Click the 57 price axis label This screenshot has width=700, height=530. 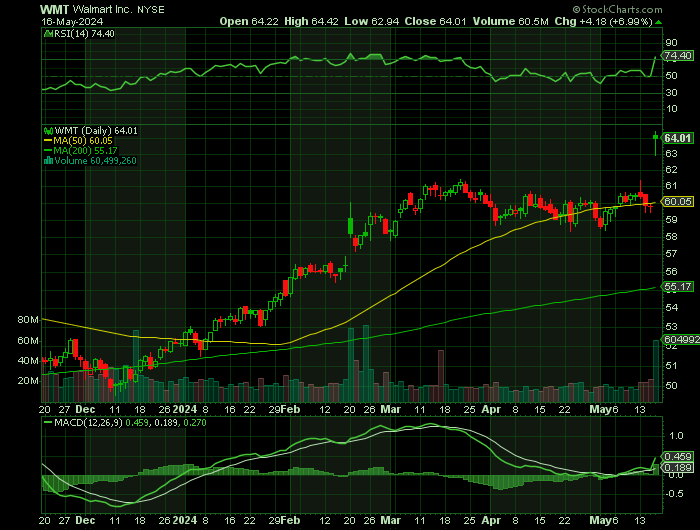[671, 254]
